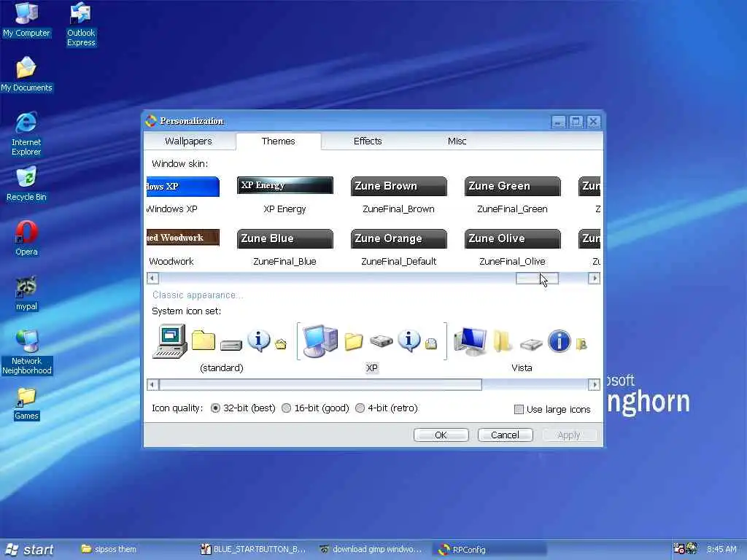Choose the Zune Brown skin preview

pyautogui.click(x=399, y=186)
